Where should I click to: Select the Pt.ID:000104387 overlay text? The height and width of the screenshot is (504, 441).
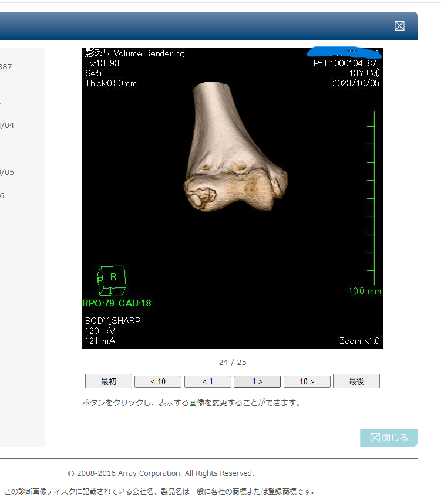(345, 63)
